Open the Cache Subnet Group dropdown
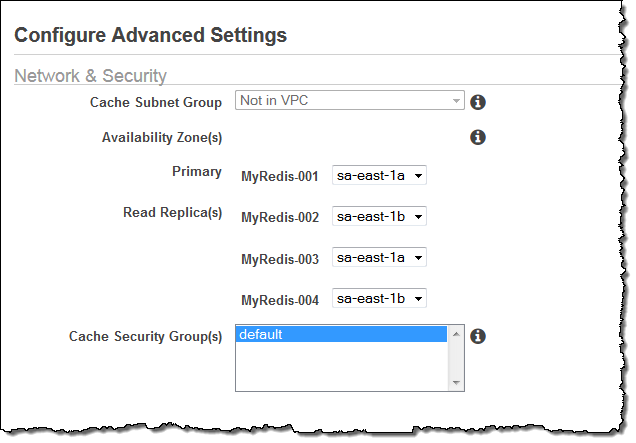This screenshot has width=636, height=443. (x=350, y=101)
